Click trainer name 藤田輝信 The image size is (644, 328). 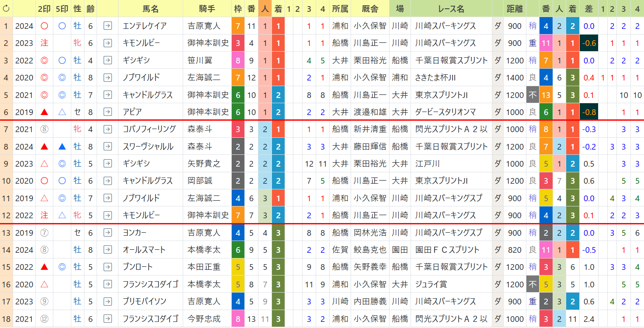[x=370, y=147]
